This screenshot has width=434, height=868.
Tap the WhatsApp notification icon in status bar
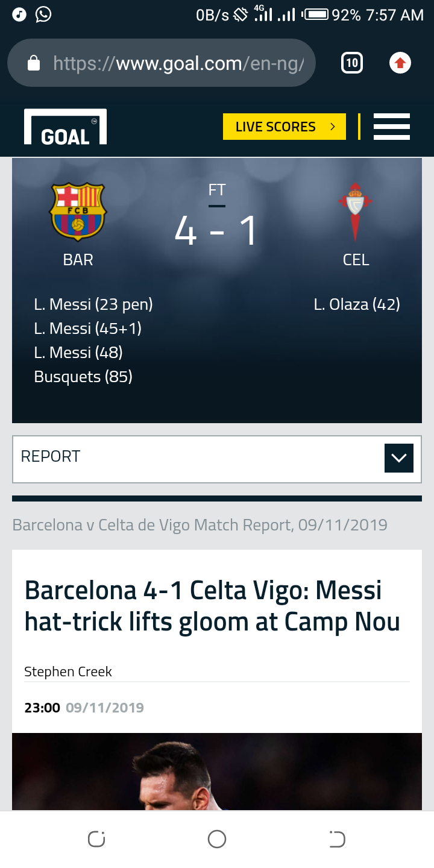coord(43,14)
